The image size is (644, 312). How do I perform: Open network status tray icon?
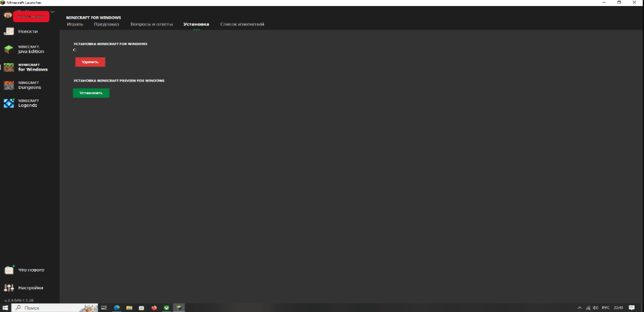point(588,307)
